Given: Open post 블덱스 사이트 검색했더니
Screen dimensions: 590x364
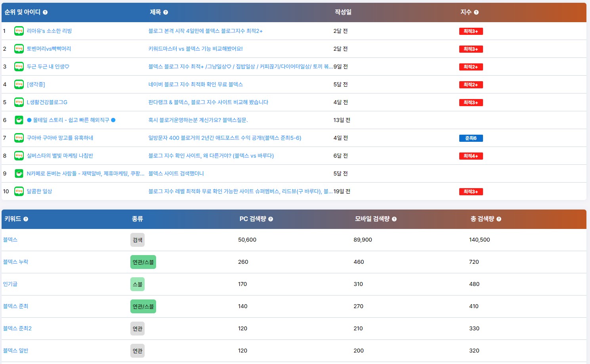Looking at the screenshot, I should tap(176, 173).
